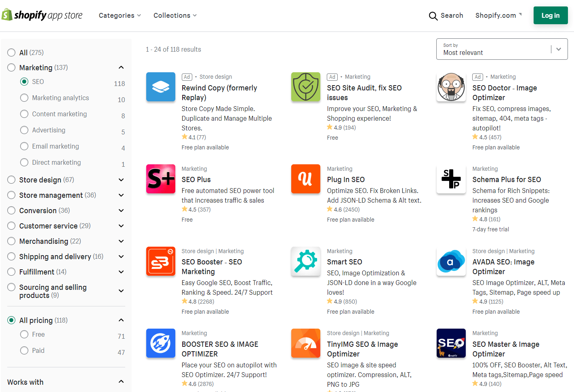Image resolution: width=574 pixels, height=392 pixels.
Task: Click the search magnifier icon
Action: (433, 16)
